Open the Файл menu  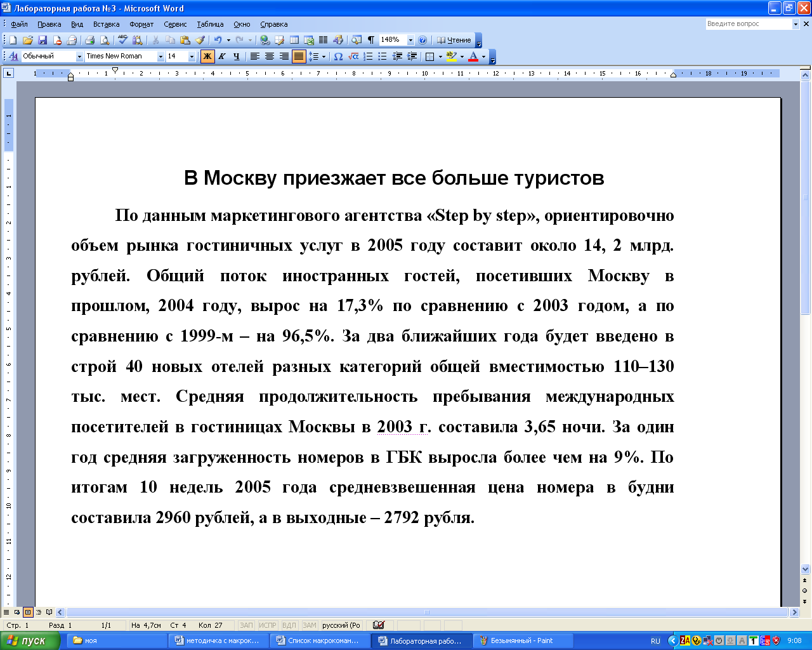[x=19, y=24]
